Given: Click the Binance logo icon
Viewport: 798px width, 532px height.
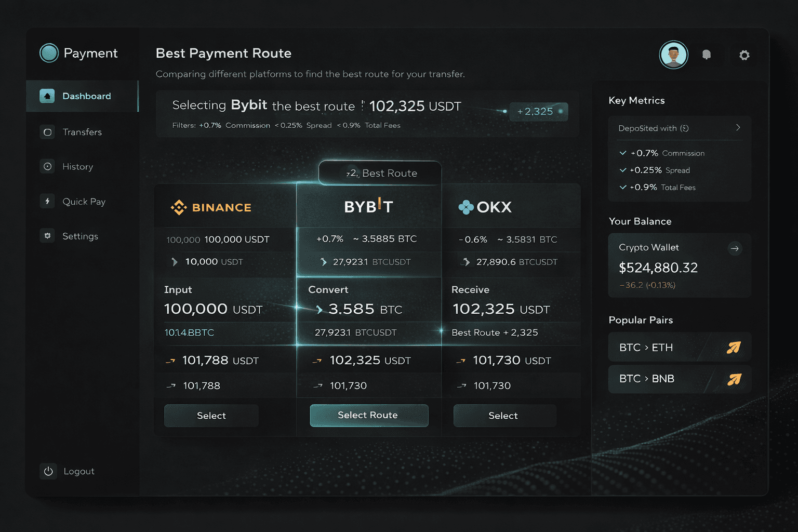Looking at the screenshot, I should pyautogui.click(x=179, y=207).
